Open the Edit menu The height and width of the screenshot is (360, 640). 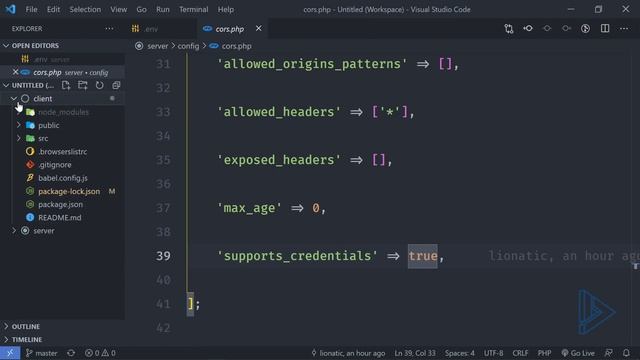(53, 9)
